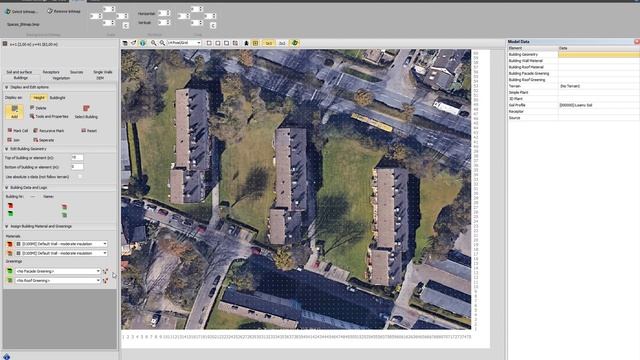
Task: Select the Terrain row in Model Data
Action: (573, 86)
